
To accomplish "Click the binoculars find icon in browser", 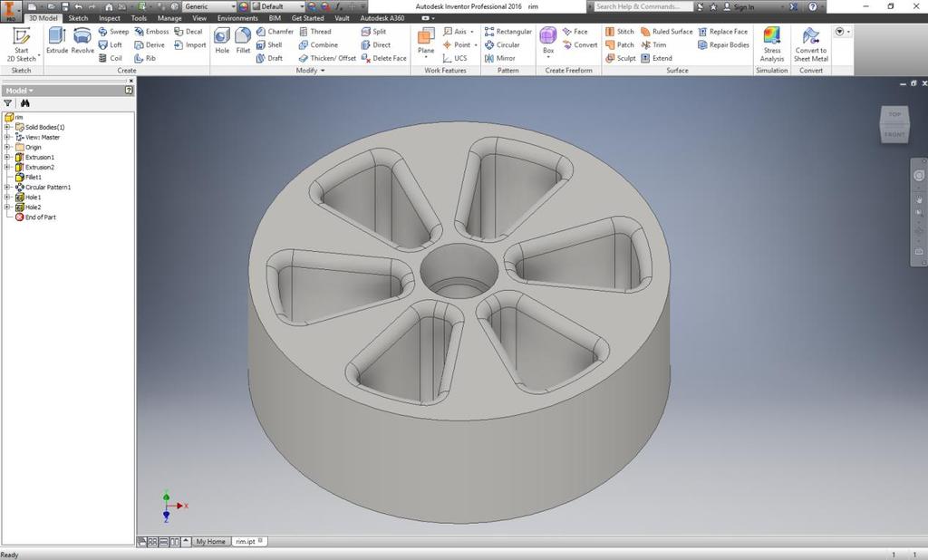I will (x=24, y=103).
